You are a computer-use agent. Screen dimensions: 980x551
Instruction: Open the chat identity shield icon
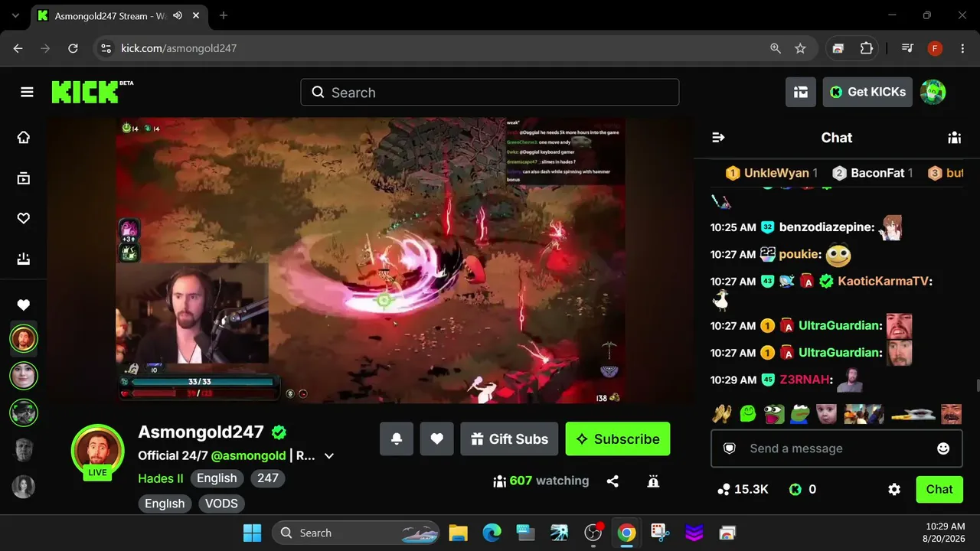[730, 448]
